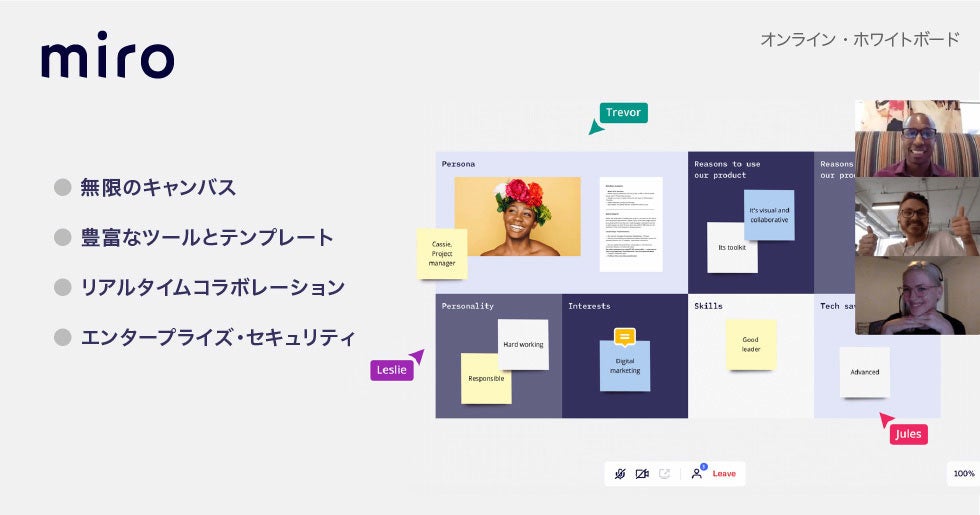Click the Reasons to use our product title
980x515 pixels.
[x=727, y=169]
